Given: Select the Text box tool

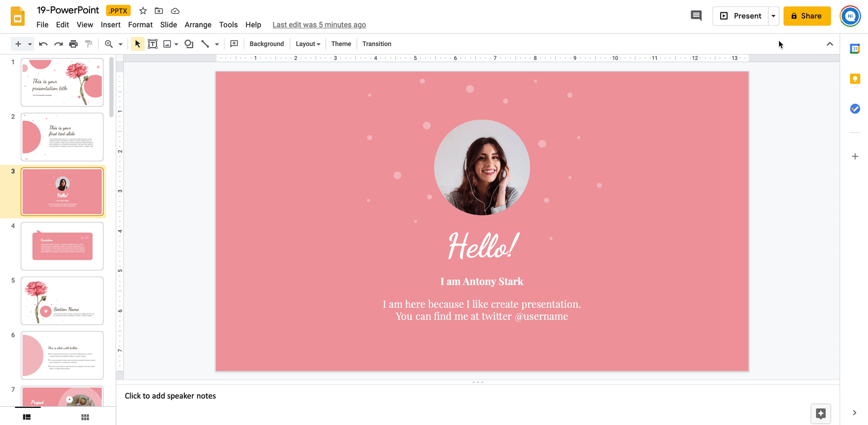Looking at the screenshot, I should [x=153, y=44].
